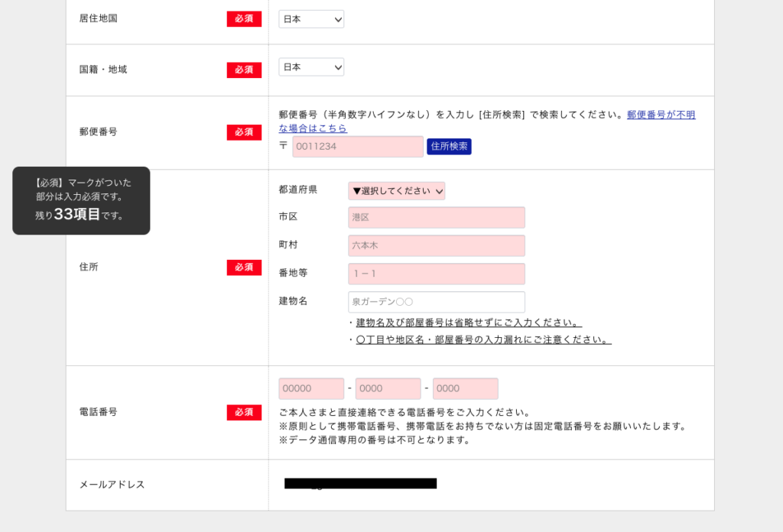Click the 必須 badge beside 居住地国

(244, 19)
